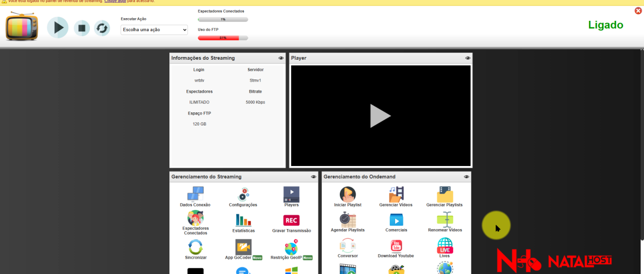The height and width of the screenshot is (274, 644).
Task: Click the Uso do FTP usage bar
Action: pyautogui.click(x=223, y=38)
